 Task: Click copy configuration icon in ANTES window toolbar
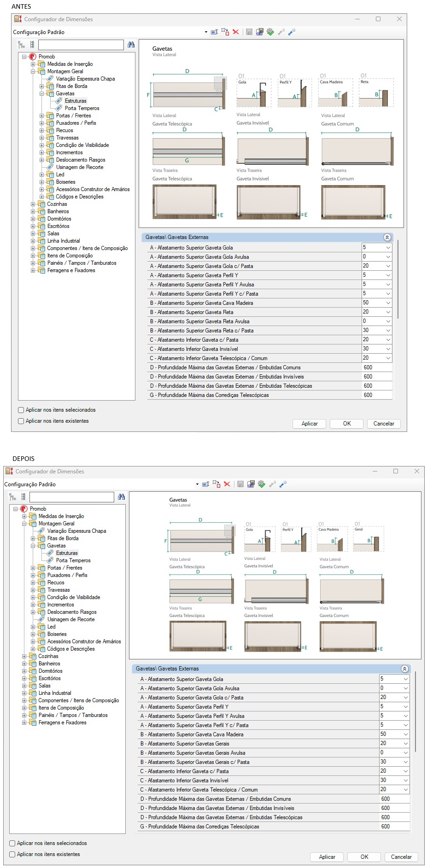click(x=225, y=32)
